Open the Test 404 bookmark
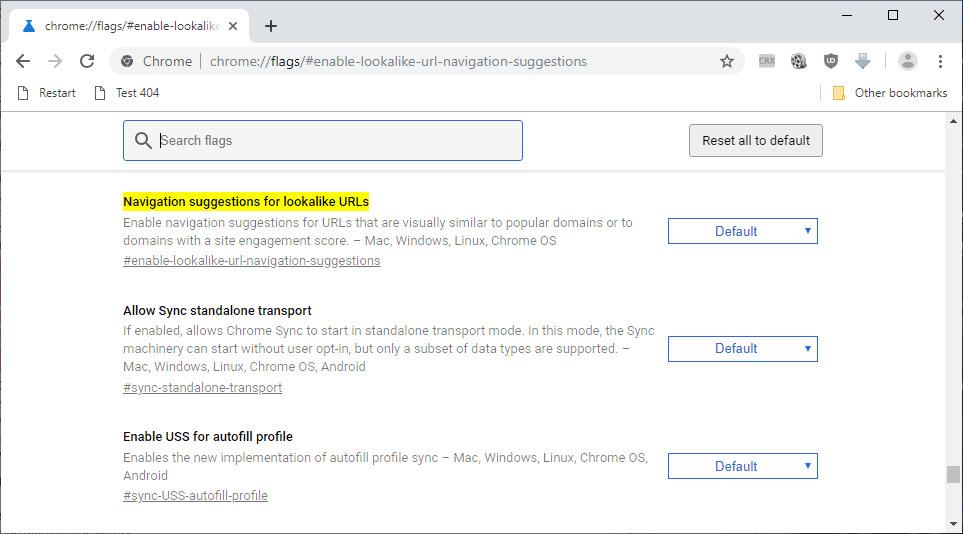963x534 pixels. (x=127, y=93)
